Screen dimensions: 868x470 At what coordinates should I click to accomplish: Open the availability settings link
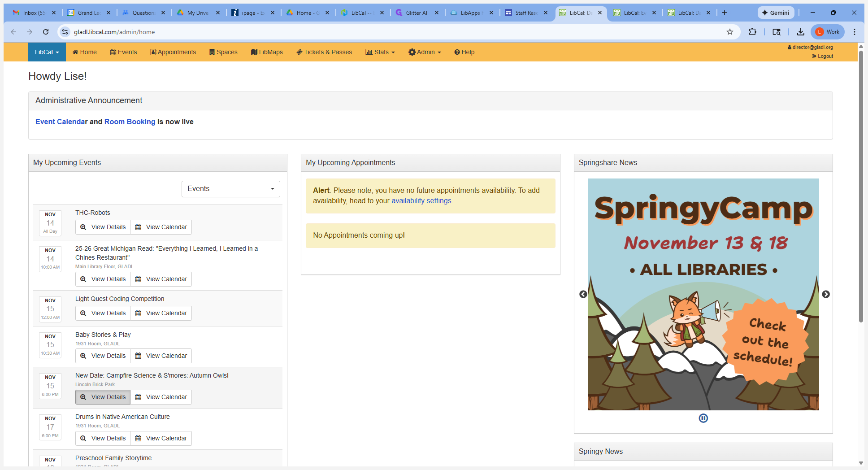point(421,200)
